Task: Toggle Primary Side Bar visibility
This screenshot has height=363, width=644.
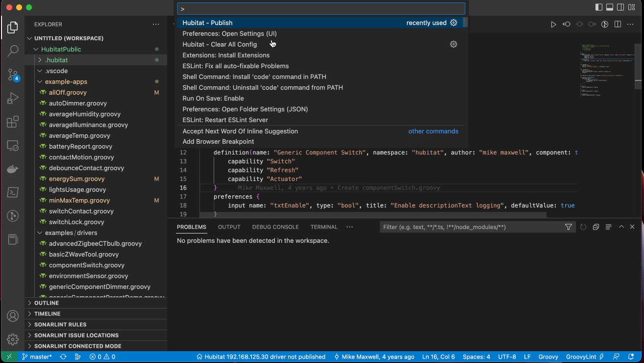Action: click(x=599, y=7)
